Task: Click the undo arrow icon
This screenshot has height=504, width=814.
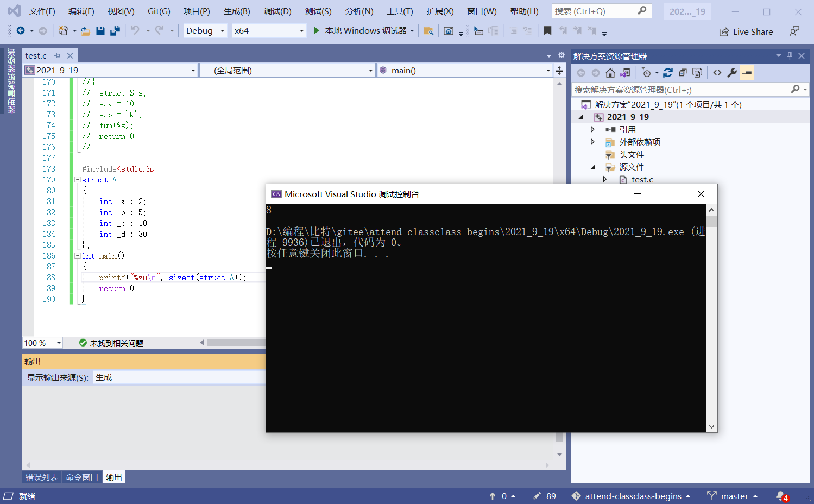Action: click(135, 31)
